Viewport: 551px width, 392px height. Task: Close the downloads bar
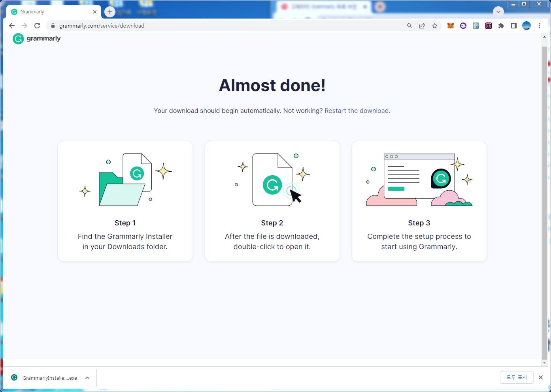541,377
